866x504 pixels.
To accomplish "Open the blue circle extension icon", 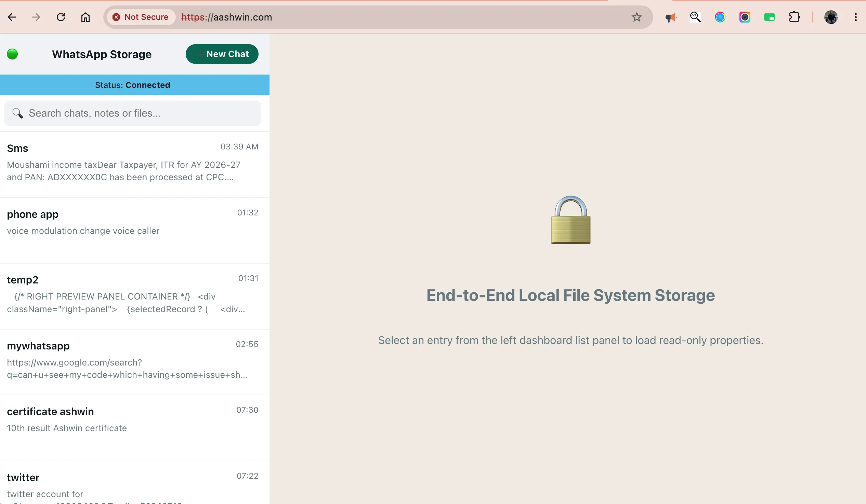I will (720, 17).
